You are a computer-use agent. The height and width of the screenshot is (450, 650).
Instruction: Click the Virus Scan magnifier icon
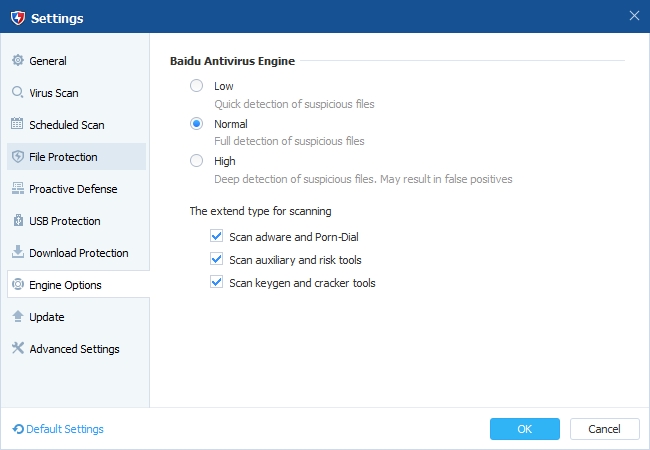17,93
